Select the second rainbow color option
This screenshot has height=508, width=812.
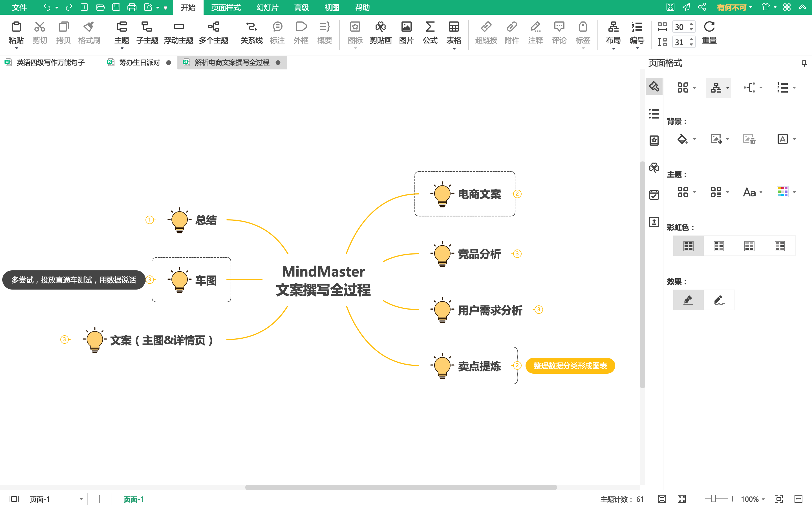coord(719,246)
